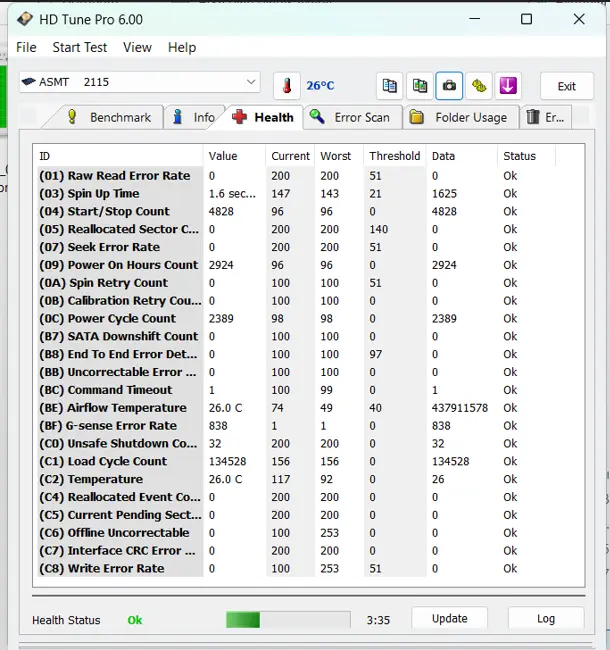Open the Start Test menu
The width and height of the screenshot is (610, 650).
pos(80,47)
